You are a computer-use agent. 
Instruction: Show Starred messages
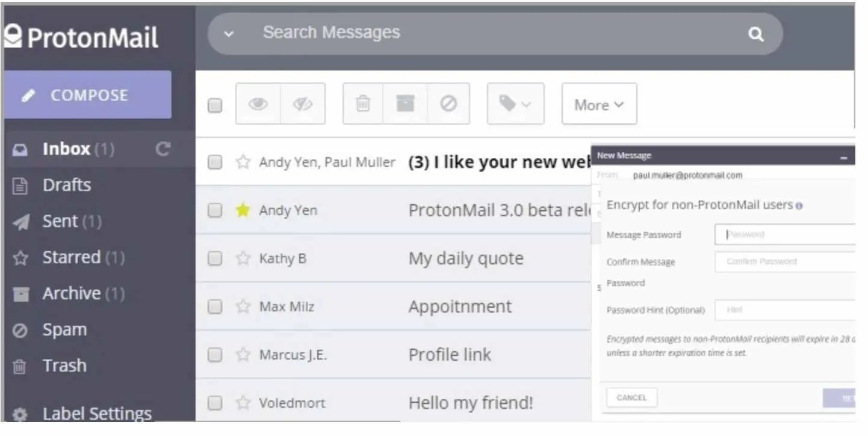(x=71, y=257)
